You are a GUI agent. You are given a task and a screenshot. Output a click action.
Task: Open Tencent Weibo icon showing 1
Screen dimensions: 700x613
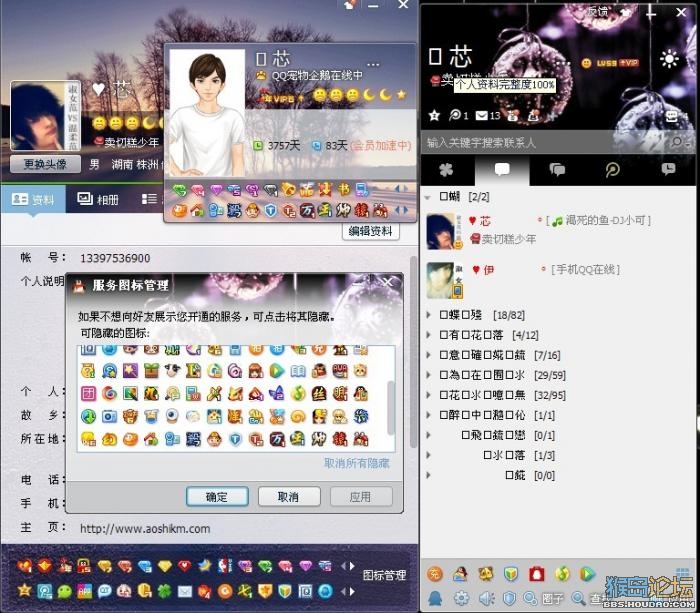click(458, 115)
